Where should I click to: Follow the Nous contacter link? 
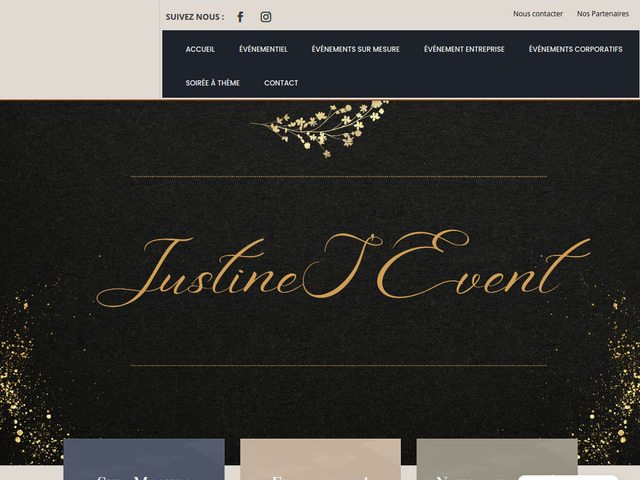pyautogui.click(x=538, y=14)
